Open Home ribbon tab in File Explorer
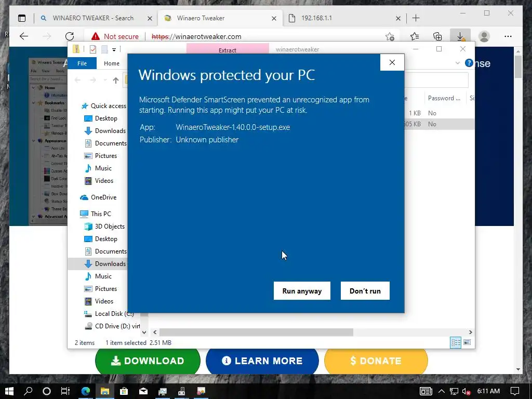 click(112, 63)
